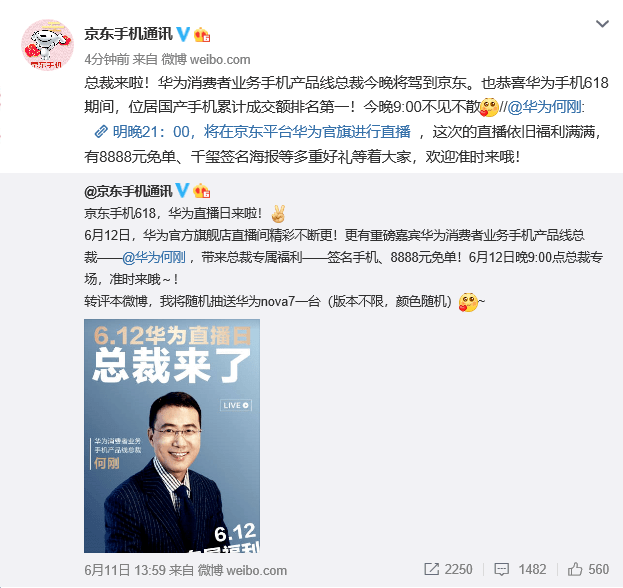Click the 4分钟前 timestamp
The image size is (623, 588).
106,60
